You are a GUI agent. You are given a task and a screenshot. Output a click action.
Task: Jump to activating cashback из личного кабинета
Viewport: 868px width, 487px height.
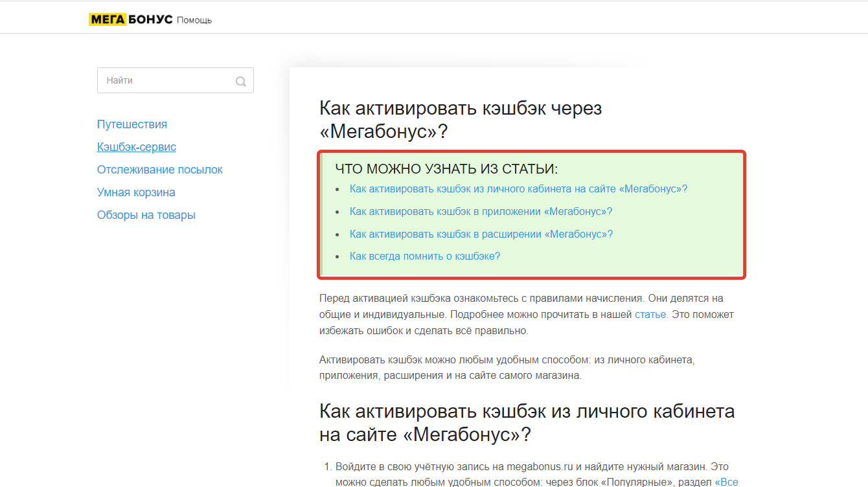pos(518,189)
